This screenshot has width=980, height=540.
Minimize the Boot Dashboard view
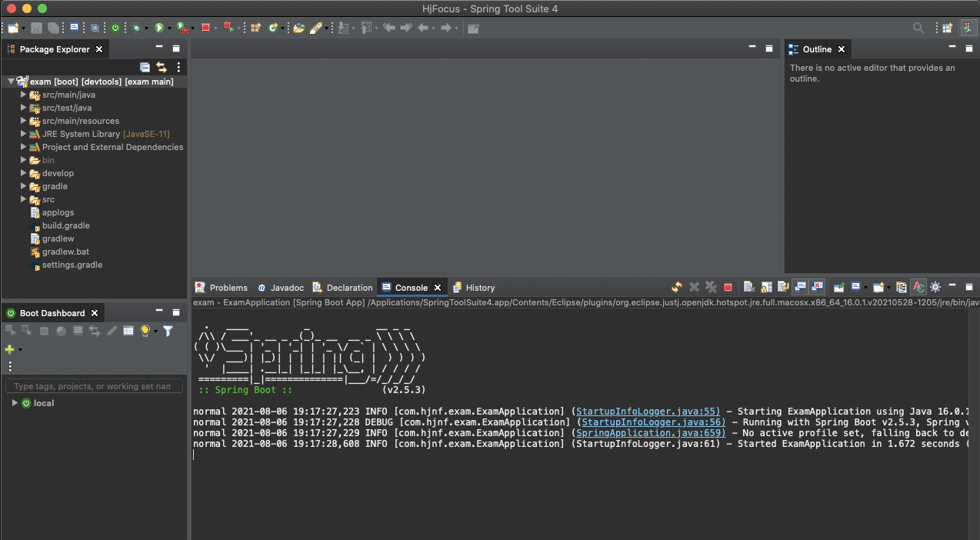(159, 311)
